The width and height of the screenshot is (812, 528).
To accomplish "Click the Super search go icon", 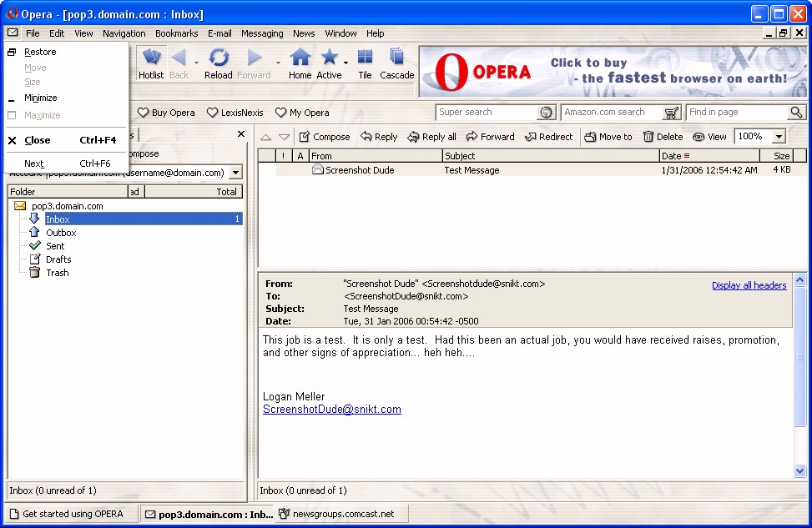I will 546,113.
